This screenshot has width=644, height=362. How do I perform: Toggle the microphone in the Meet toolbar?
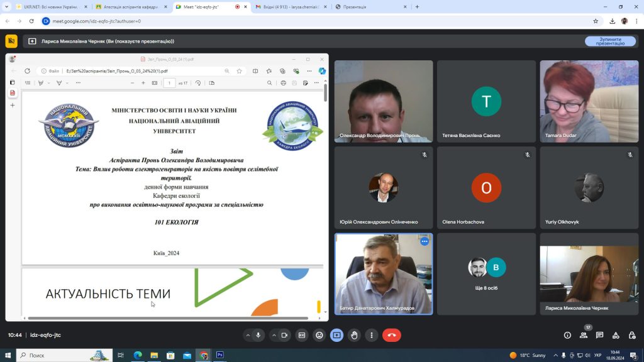coord(258,336)
